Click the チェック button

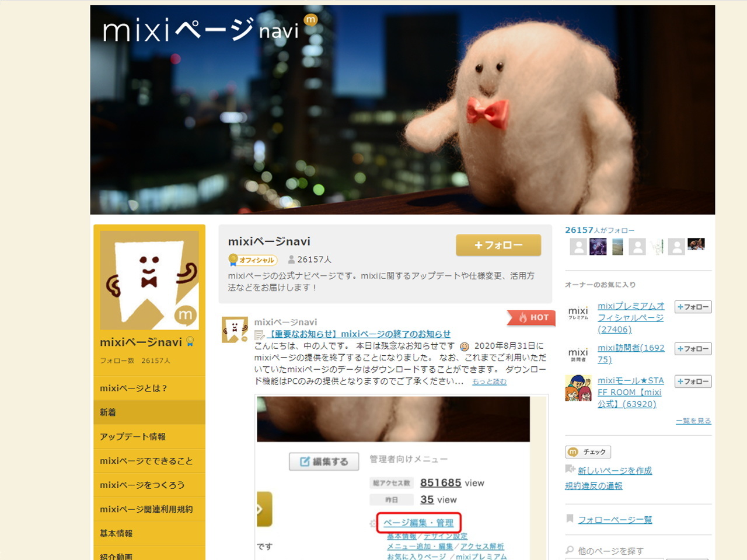588,452
